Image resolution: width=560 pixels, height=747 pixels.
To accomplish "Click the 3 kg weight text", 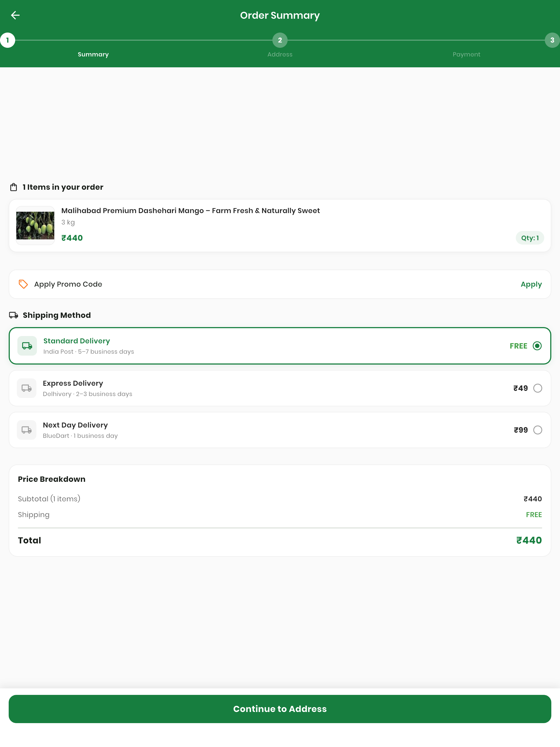I will tap(68, 222).
